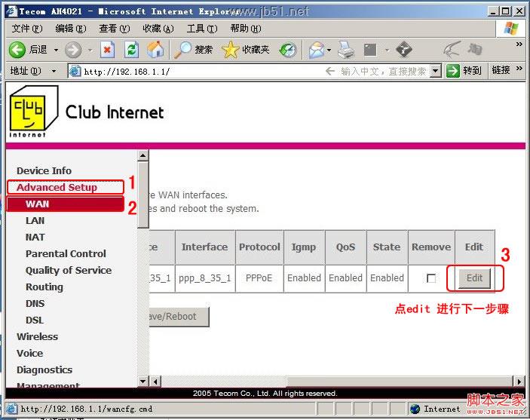The width and height of the screenshot is (530, 420).
Task: Click the gray square toolbar icon
Action: (369, 50)
